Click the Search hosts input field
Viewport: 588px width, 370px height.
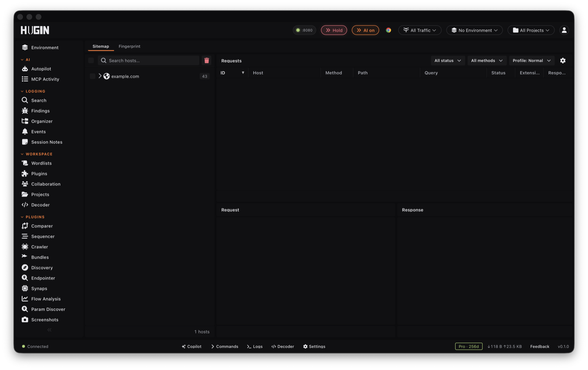coord(149,60)
